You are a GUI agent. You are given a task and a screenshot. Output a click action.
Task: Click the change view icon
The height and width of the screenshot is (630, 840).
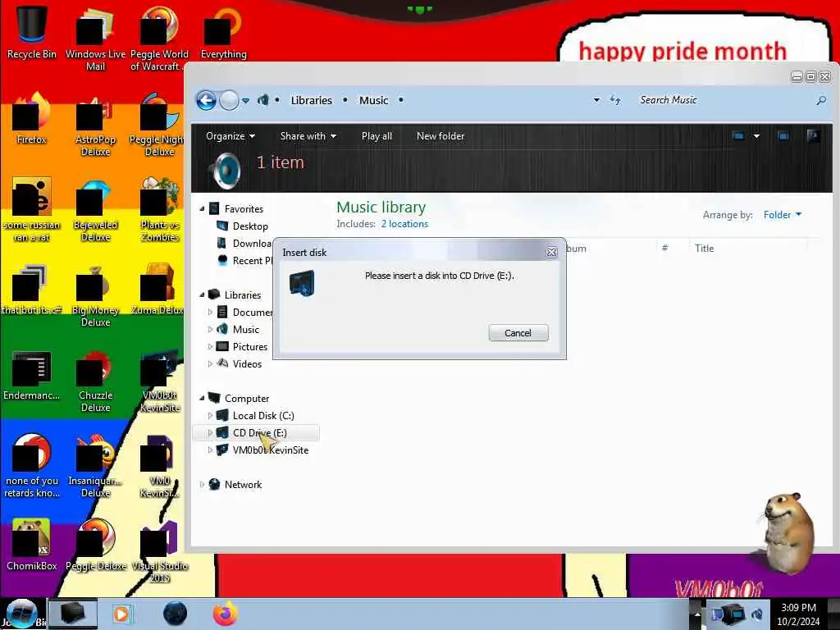(x=738, y=136)
